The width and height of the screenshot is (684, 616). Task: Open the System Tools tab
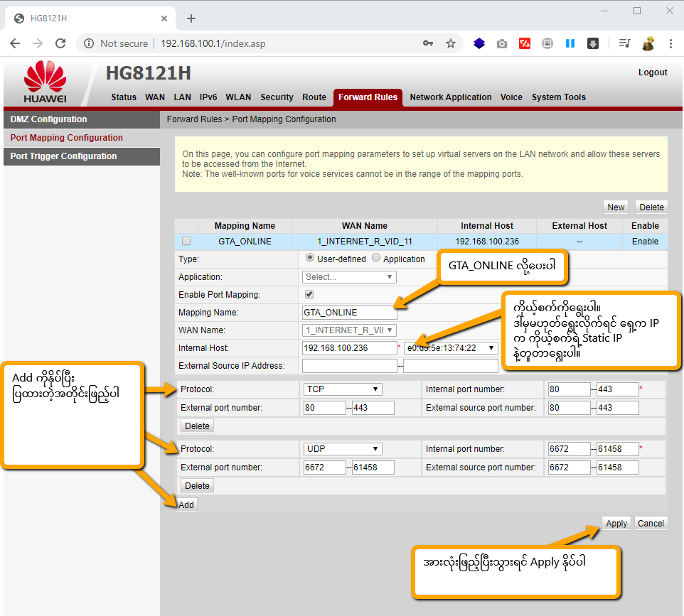point(558,97)
